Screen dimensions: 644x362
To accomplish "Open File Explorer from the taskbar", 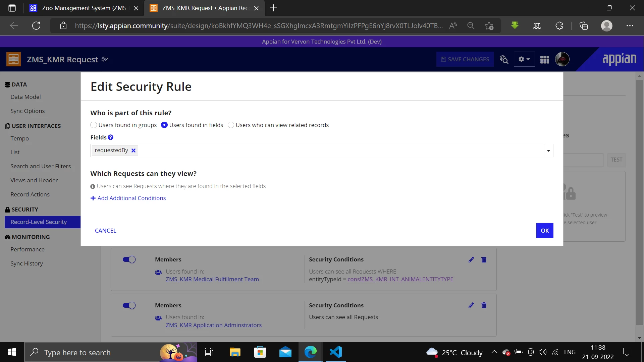I will pos(235,352).
